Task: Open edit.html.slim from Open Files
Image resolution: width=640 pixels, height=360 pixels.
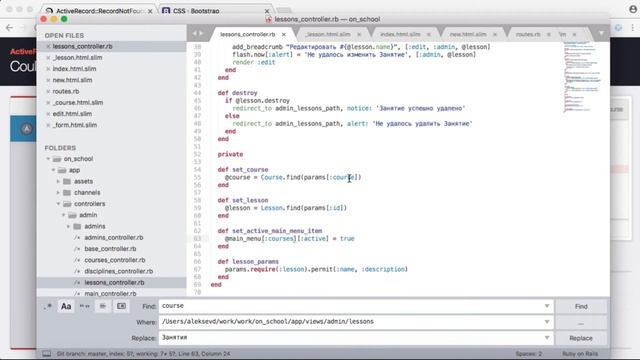Action: click(x=72, y=114)
